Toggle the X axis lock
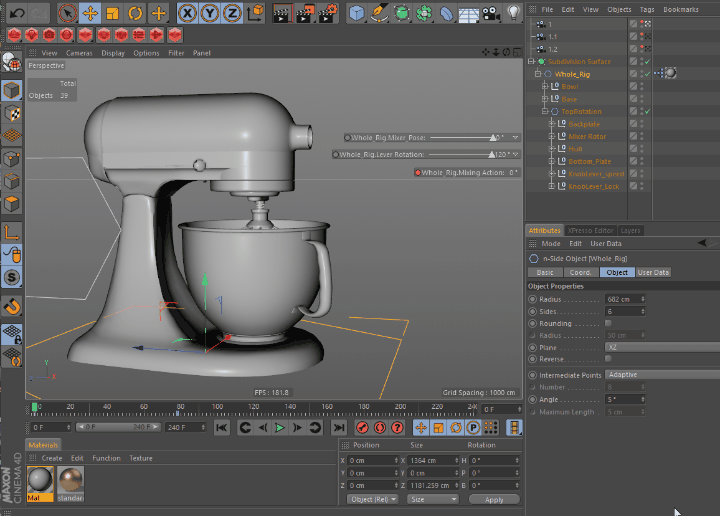This screenshot has height=516, width=720. click(x=187, y=13)
